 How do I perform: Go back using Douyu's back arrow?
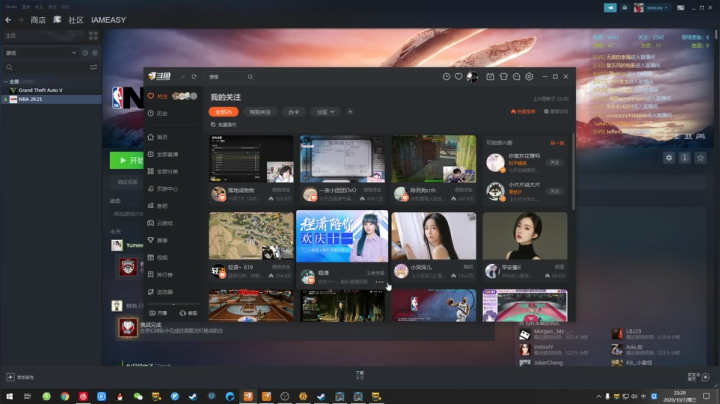(x=183, y=77)
